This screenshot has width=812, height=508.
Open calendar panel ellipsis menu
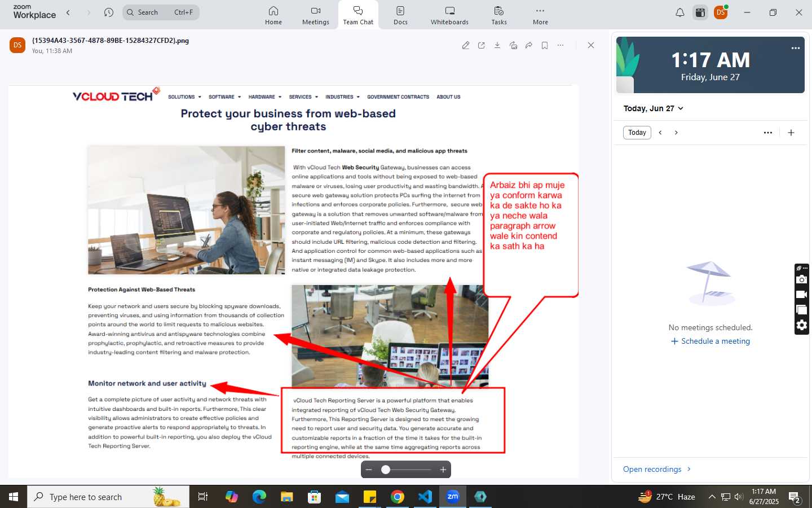coord(768,133)
